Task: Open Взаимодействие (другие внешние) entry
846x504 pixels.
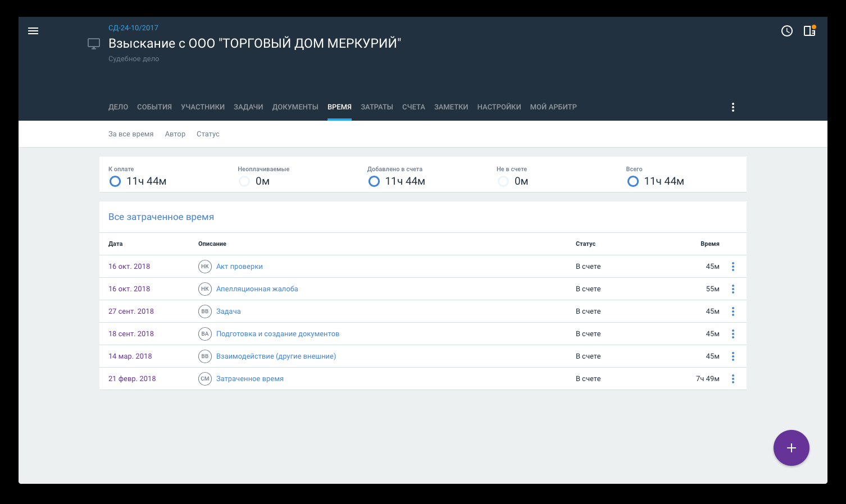Action: pyautogui.click(x=276, y=356)
